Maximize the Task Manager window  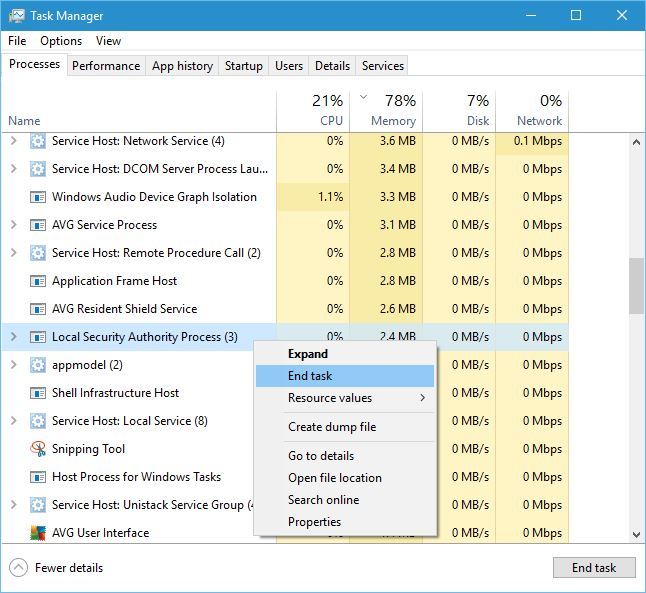pos(576,15)
